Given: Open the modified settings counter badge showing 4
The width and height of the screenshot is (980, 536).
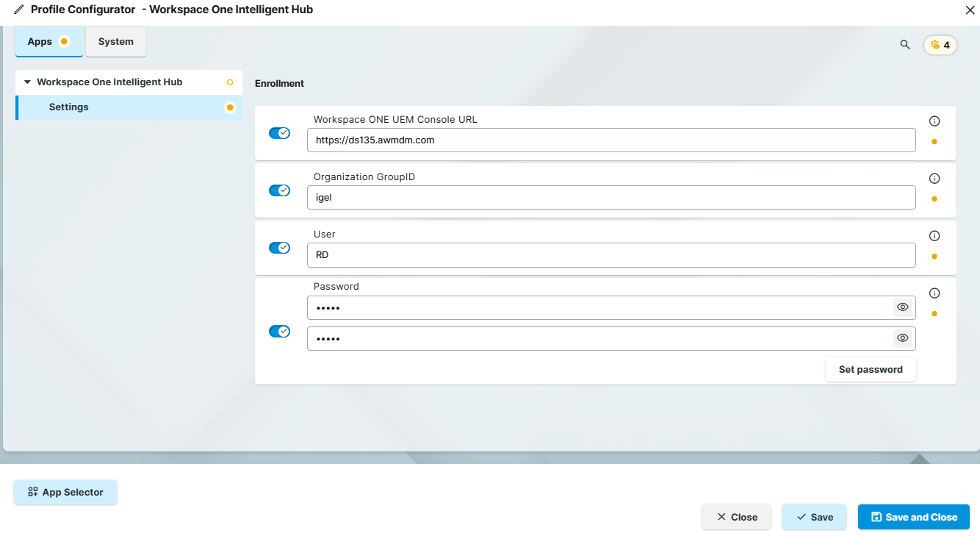Looking at the screenshot, I should pyautogui.click(x=940, y=45).
